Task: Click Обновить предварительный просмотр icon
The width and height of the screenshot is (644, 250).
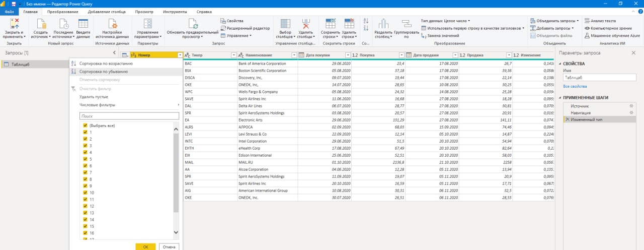Action: [x=192, y=24]
